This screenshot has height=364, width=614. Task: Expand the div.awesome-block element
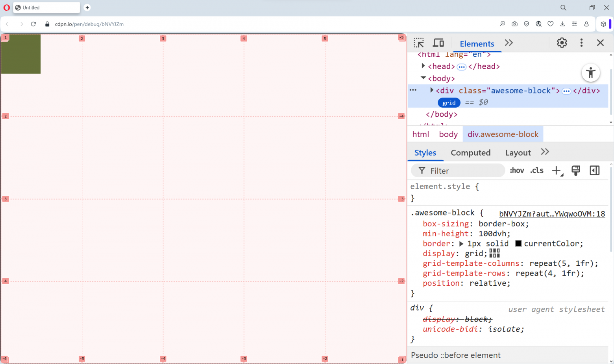431,90
